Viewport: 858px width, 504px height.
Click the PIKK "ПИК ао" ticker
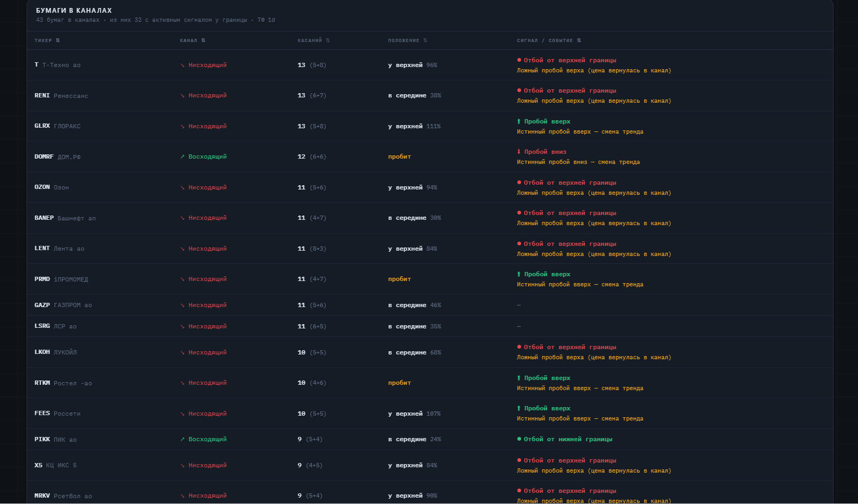(x=55, y=440)
